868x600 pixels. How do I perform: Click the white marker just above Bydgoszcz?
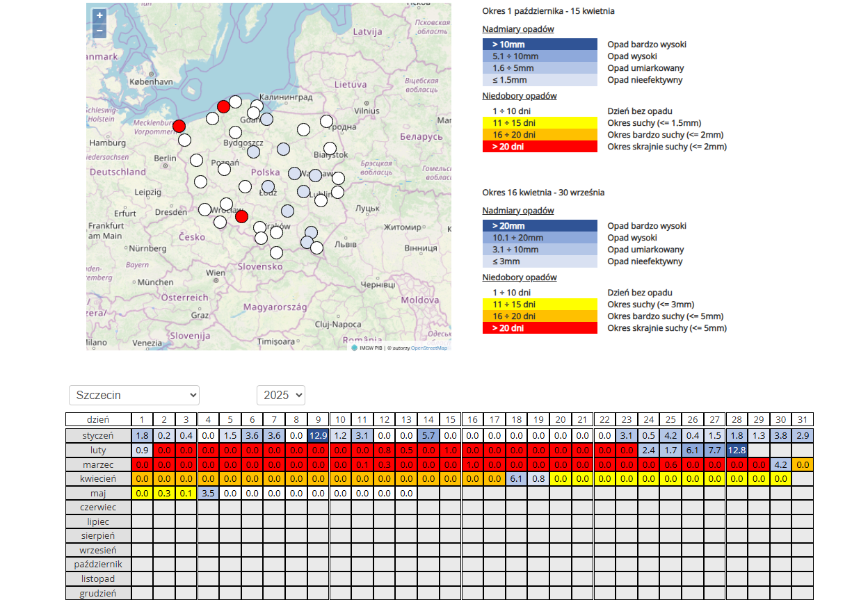click(235, 132)
